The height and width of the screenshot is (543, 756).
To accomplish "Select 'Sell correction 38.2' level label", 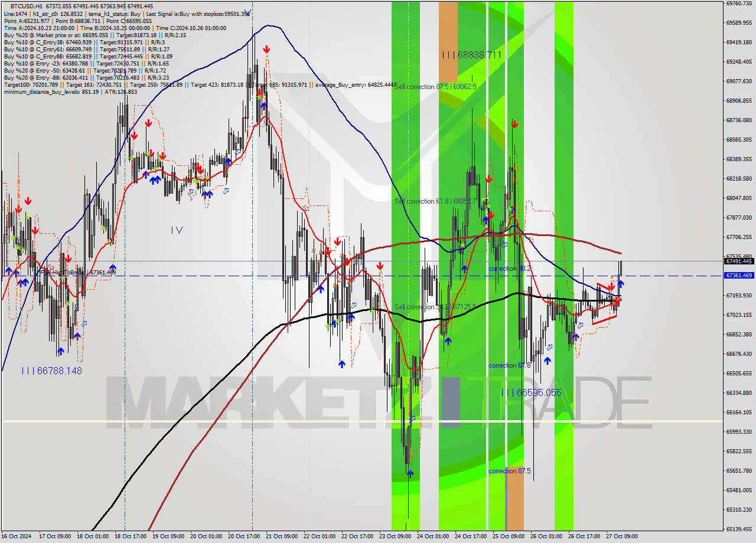I will [435, 307].
